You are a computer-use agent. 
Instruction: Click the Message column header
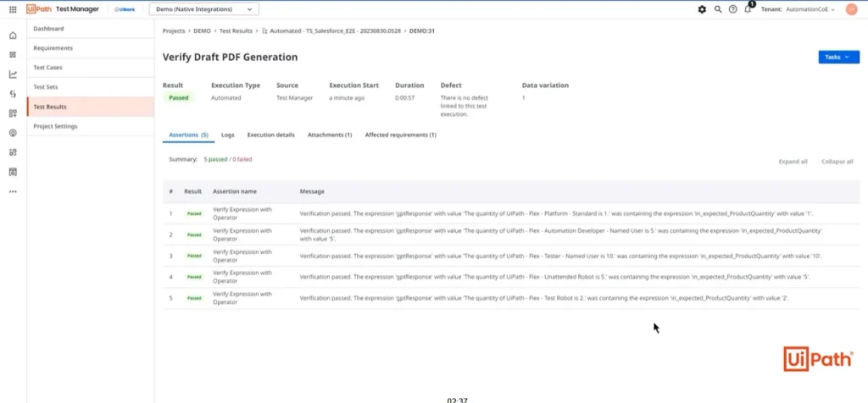pyautogui.click(x=312, y=191)
